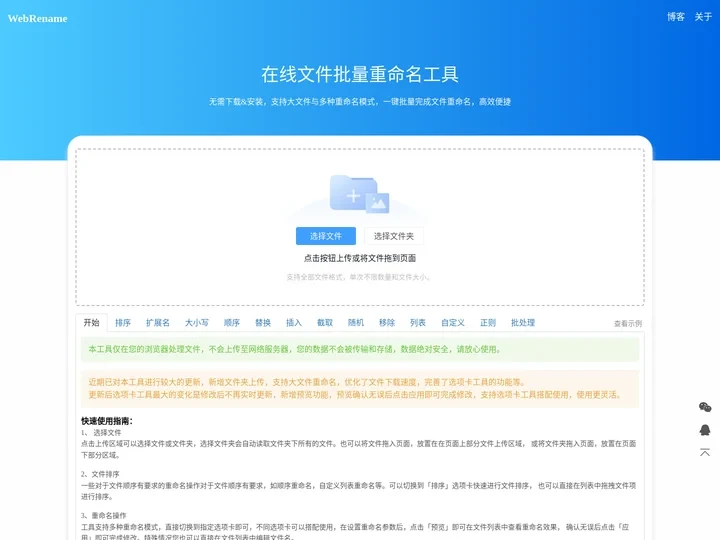Click the hint 支持全部文件格式
The height and width of the screenshot is (540, 720).
[358, 277]
